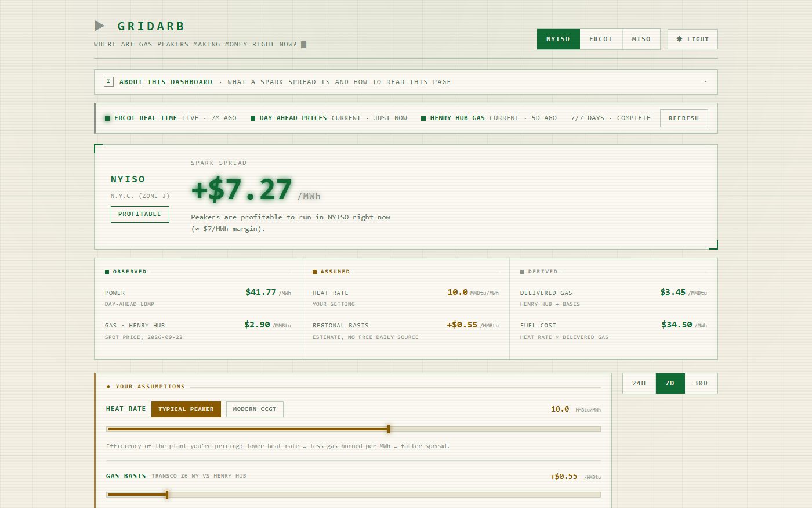Click the 10.0 heat rate value in Assumed
Screen dimensions: 812x508
click(458, 292)
